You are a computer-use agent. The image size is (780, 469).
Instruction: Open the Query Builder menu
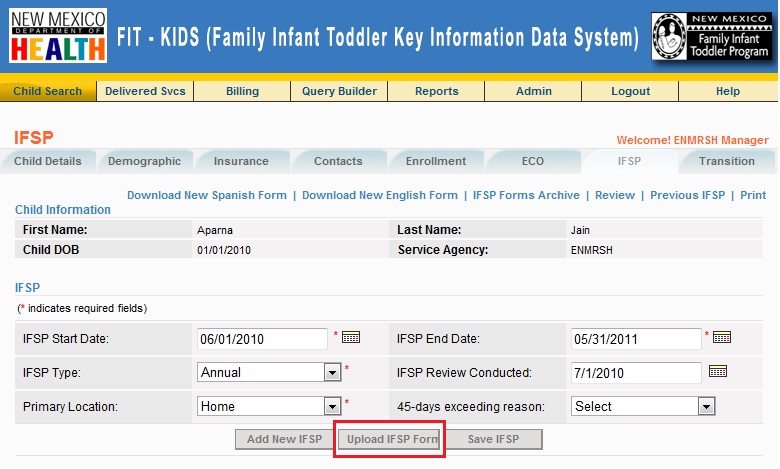pyautogui.click(x=339, y=91)
